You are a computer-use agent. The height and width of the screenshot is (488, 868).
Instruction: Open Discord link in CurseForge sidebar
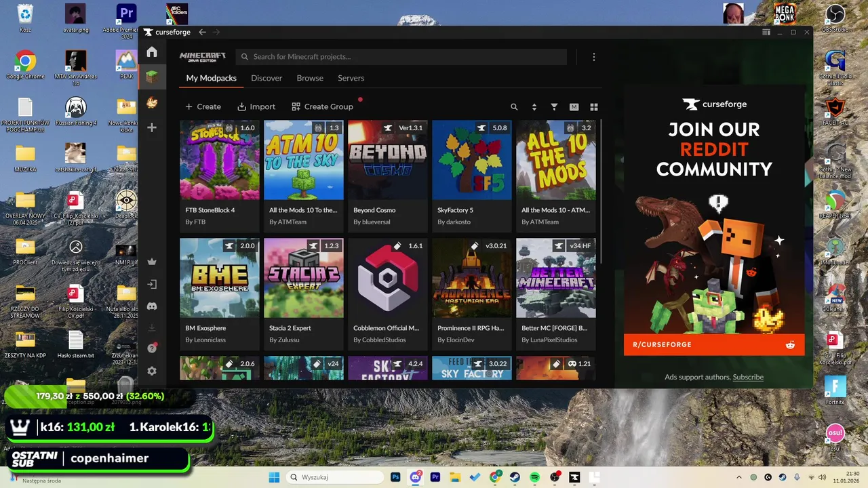coord(152,306)
